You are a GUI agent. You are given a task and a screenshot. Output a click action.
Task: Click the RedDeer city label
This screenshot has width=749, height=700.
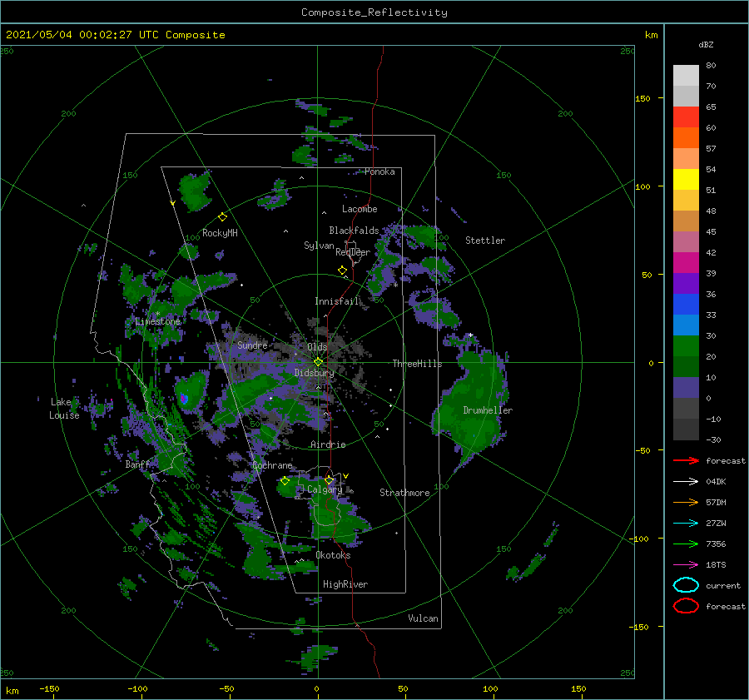click(353, 252)
